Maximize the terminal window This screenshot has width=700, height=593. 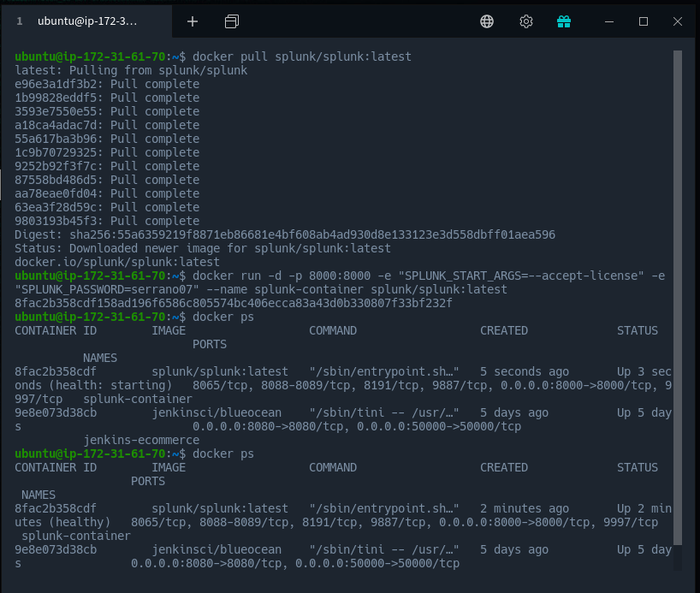(644, 21)
